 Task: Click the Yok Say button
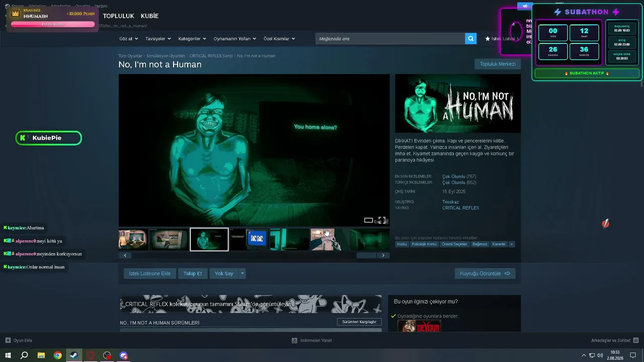click(x=224, y=274)
